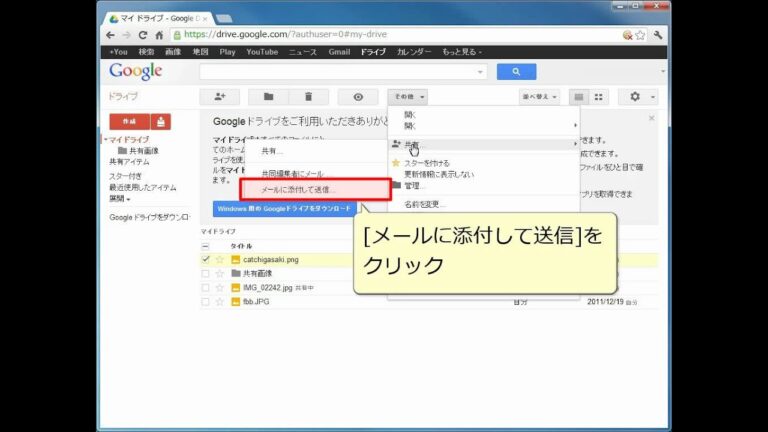768x432 pixels.
Task: Click the browser forward arrow
Action: [126, 35]
